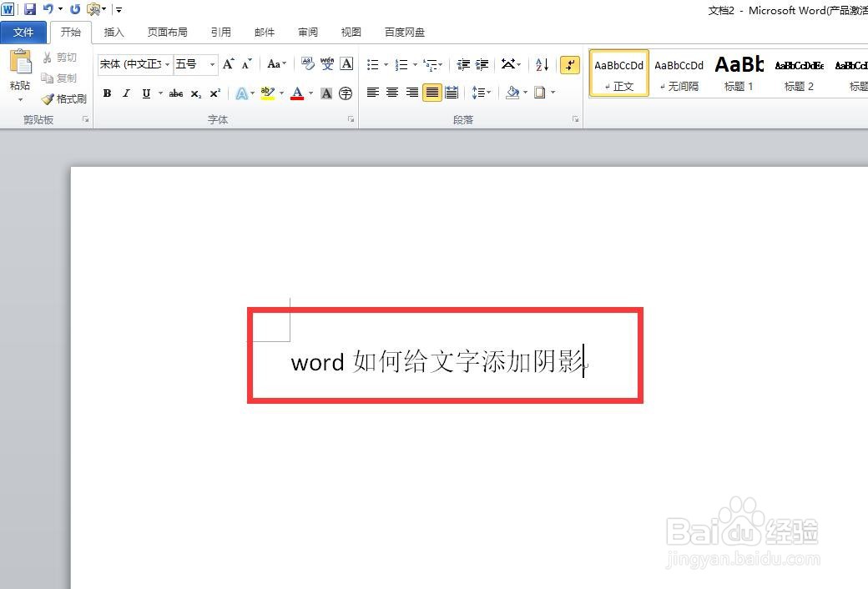This screenshot has height=589, width=868.
Task: Switch to the References (引用) tab
Action: click(221, 32)
